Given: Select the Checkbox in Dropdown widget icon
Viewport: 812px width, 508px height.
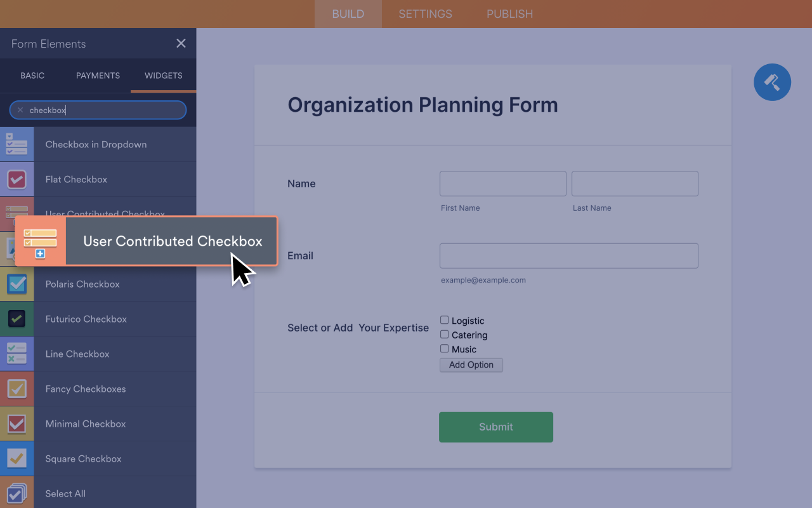Looking at the screenshot, I should (16, 144).
